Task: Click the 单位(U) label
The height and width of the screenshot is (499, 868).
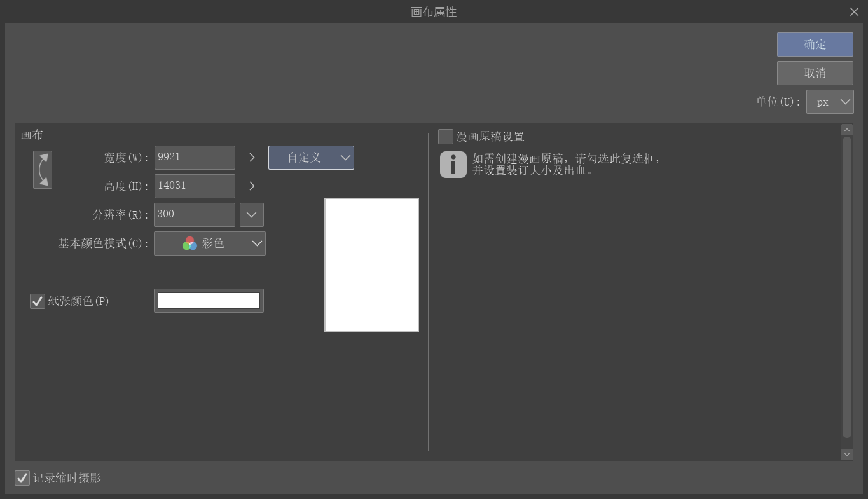Action: 778,102
